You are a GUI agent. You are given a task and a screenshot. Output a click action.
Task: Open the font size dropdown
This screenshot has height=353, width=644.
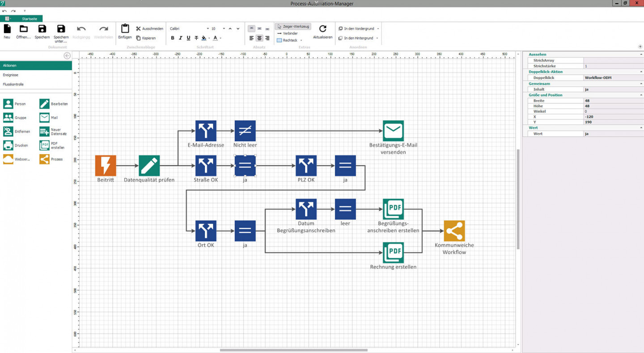[224, 29]
